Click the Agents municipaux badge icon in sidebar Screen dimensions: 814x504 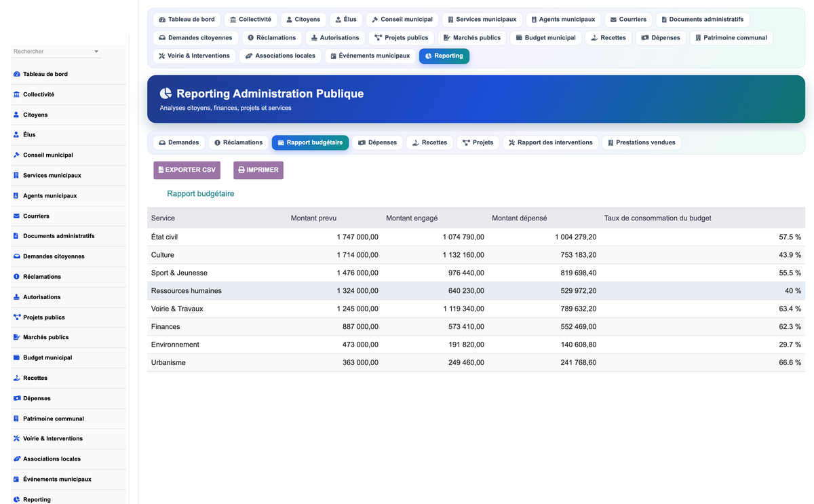pyautogui.click(x=16, y=196)
